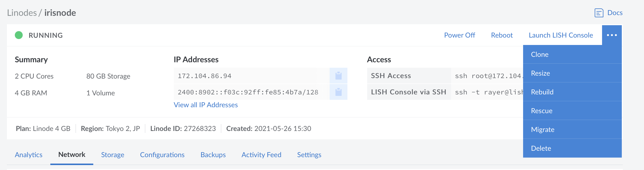This screenshot has height=170, width=644.
Task: Select Delete from the actions menu
Action: pos(572,148)
